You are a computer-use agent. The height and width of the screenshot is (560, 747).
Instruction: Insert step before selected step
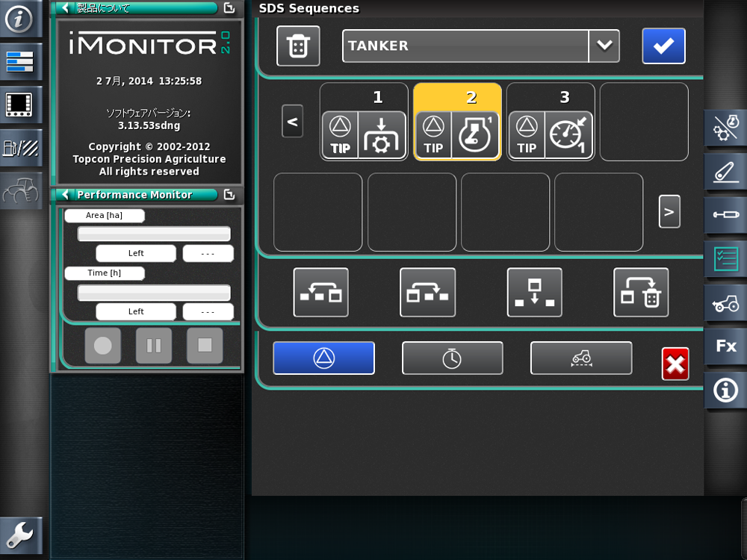pyautogui.click(x=321, y=293)
